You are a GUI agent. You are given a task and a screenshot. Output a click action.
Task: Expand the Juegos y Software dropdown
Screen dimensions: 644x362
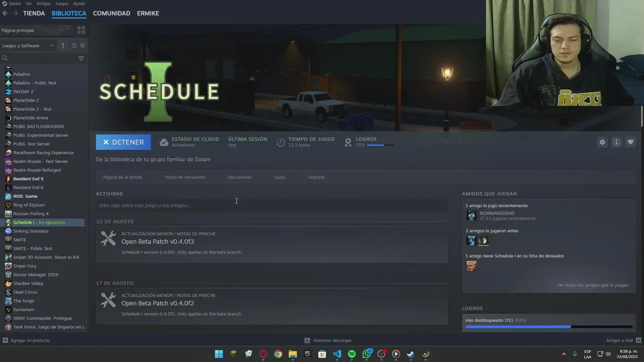28,46
